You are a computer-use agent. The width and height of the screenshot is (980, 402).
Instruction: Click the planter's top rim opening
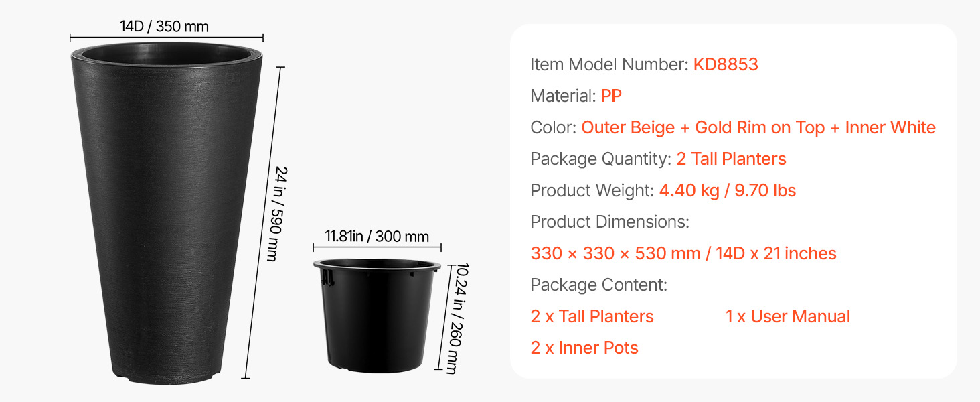[167, 52]
